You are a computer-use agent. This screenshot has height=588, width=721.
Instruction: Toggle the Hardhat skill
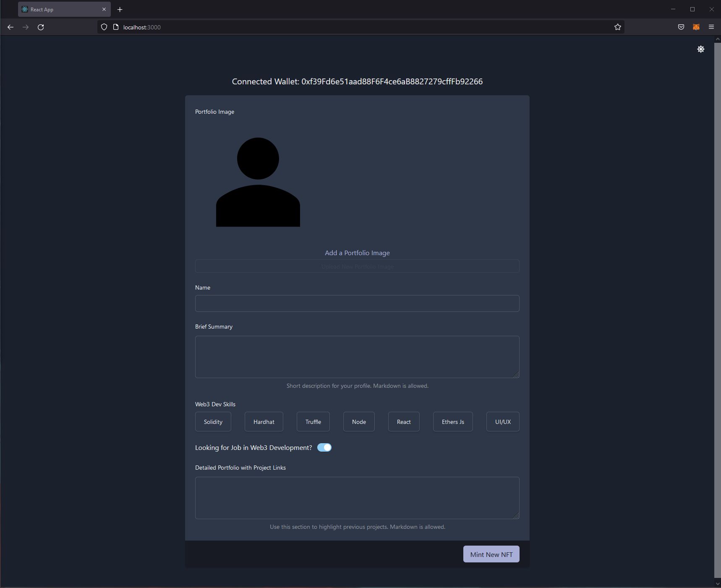pos(264,422)
